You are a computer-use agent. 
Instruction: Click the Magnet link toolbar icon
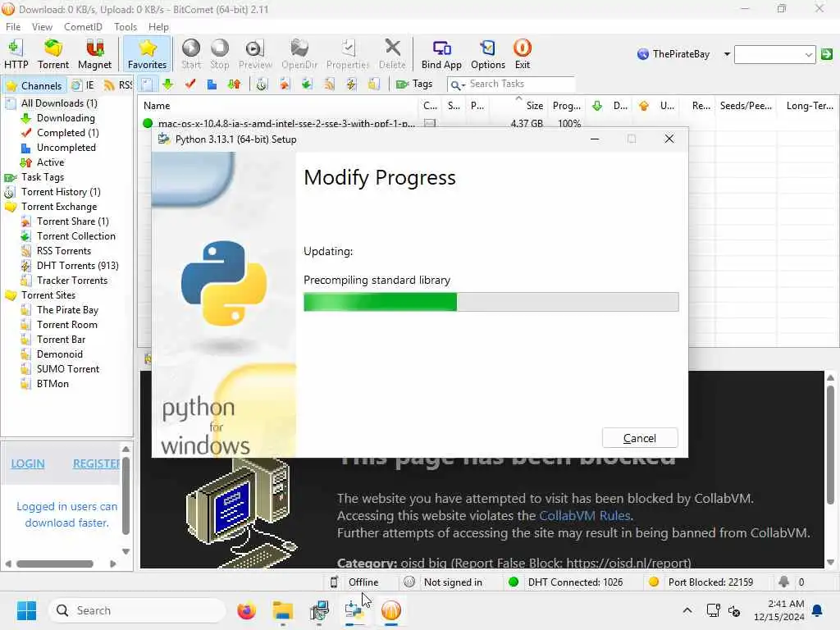pyautogui.click(x=94, y=54)
